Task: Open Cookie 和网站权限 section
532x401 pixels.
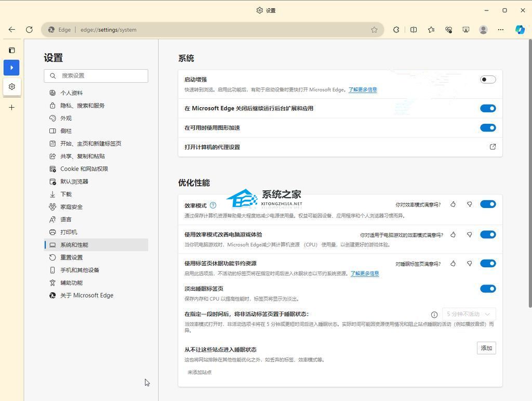Action: coord(96,169)
